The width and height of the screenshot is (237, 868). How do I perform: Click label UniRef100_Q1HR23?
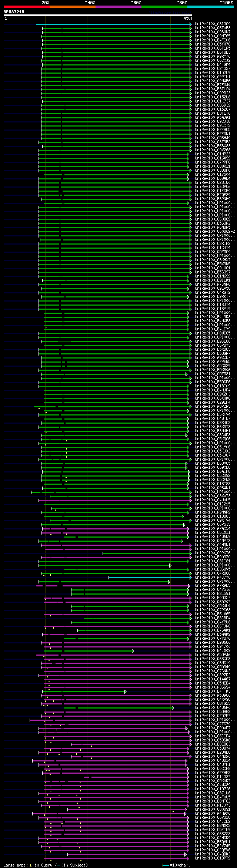213,154
